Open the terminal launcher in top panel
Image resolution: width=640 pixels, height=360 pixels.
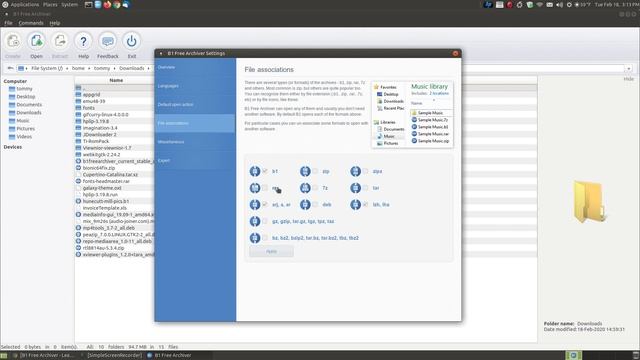point(88,4)
